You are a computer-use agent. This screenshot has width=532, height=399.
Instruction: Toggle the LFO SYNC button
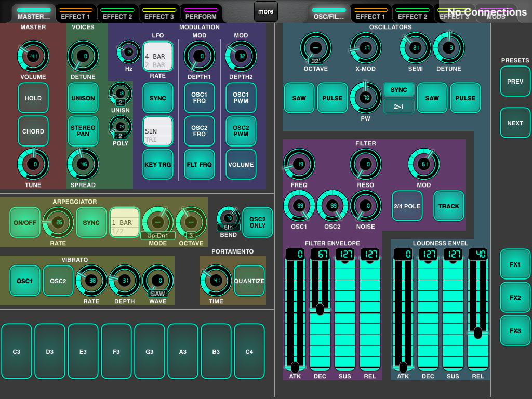click(x=158, y=98)
